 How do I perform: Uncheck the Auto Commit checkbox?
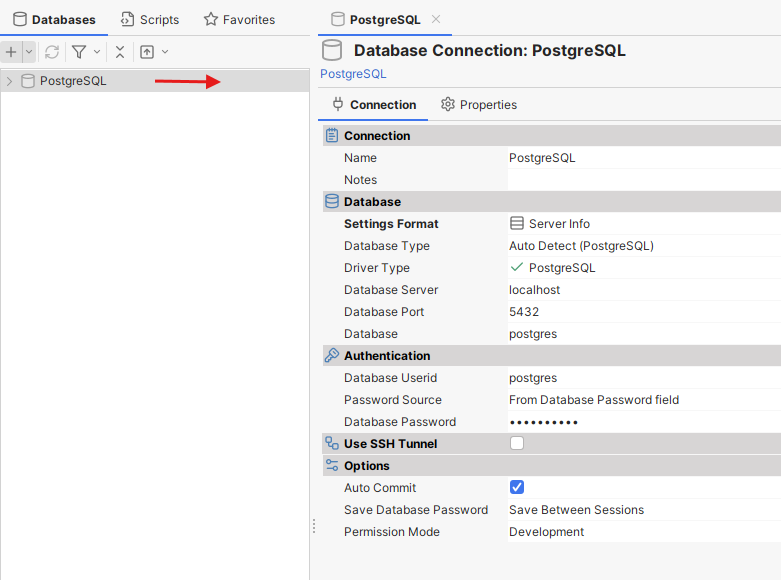517,487
